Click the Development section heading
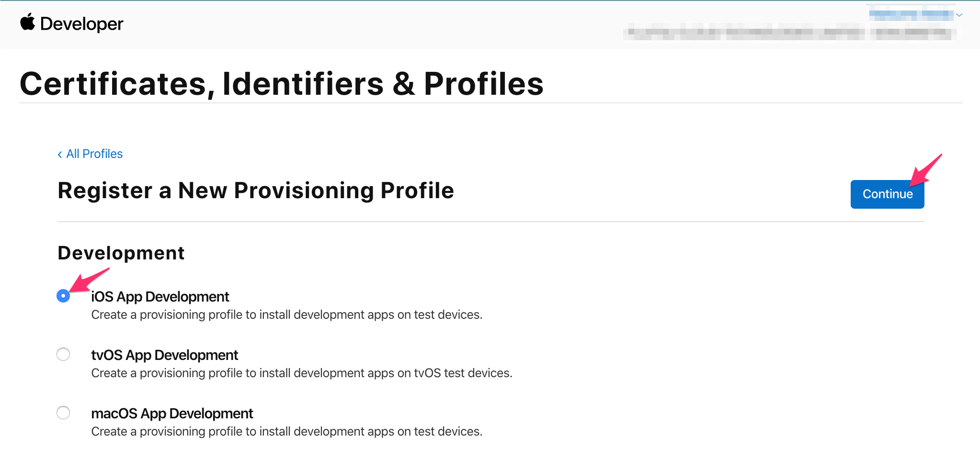980x471 pixels. pos(121,253)
